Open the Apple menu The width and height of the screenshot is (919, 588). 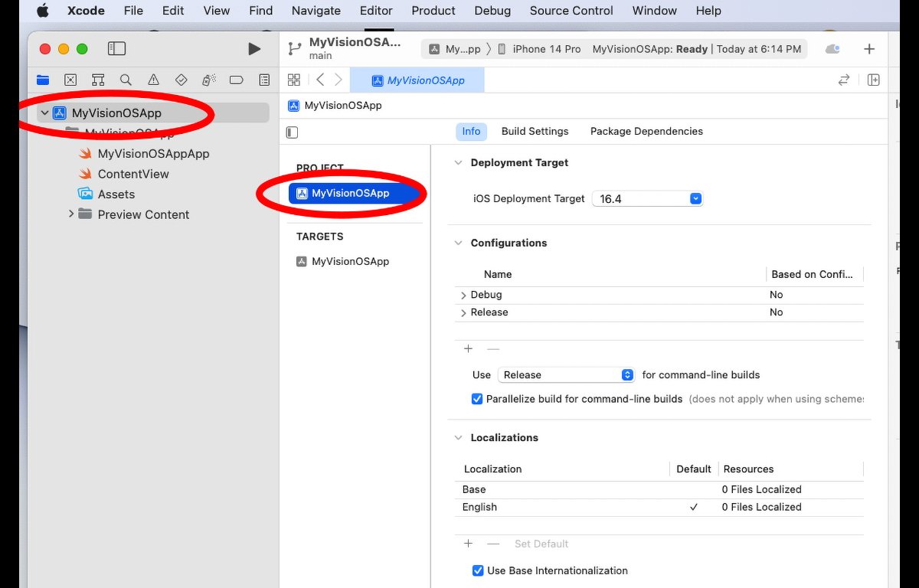point(43,11)
